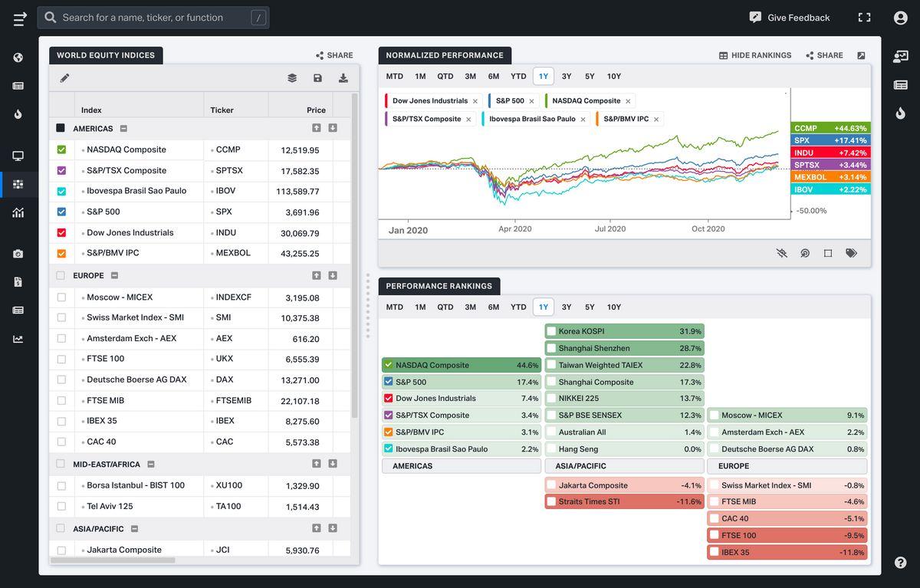Select the 5Y tab in Normalized Performance
The height and width of the screenshot is (588, 920).
point(590,77)
